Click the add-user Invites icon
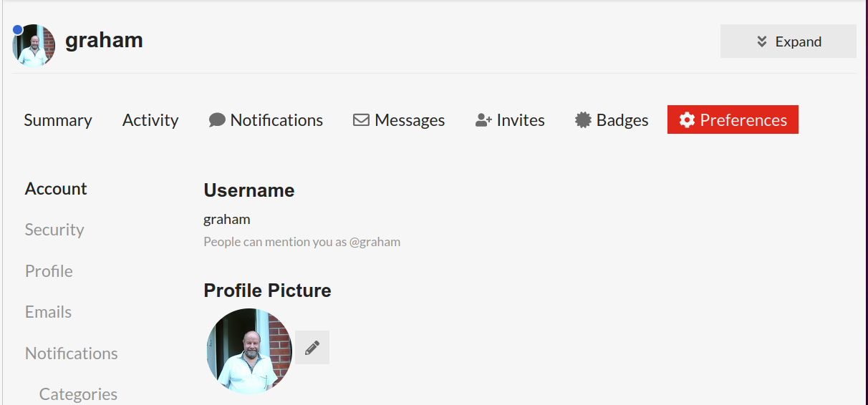The height and width of the screenshot is (405, 868). click(x=483, y=120)
